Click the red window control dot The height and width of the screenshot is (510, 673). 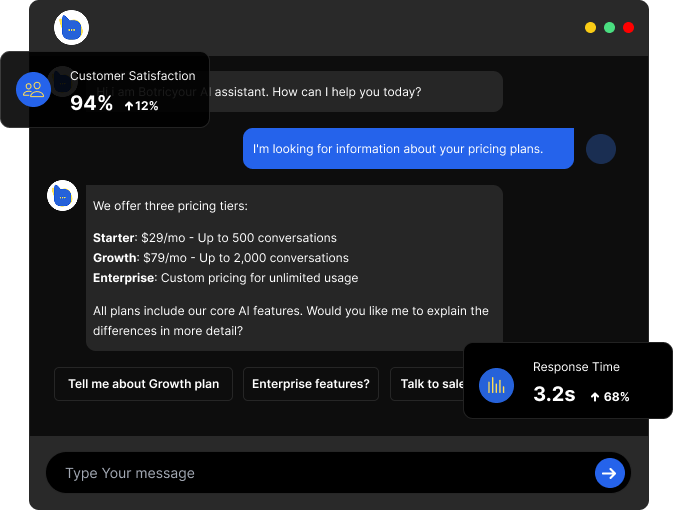pos(628,28)
